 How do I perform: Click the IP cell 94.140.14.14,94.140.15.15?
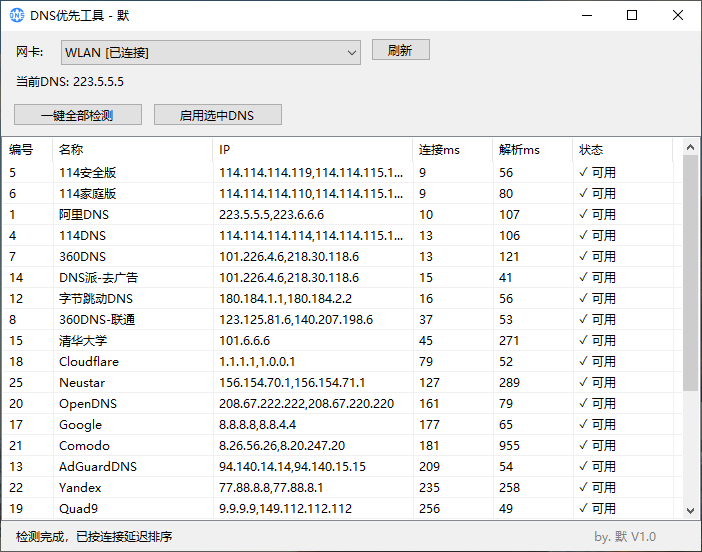[x=292, y=466]
